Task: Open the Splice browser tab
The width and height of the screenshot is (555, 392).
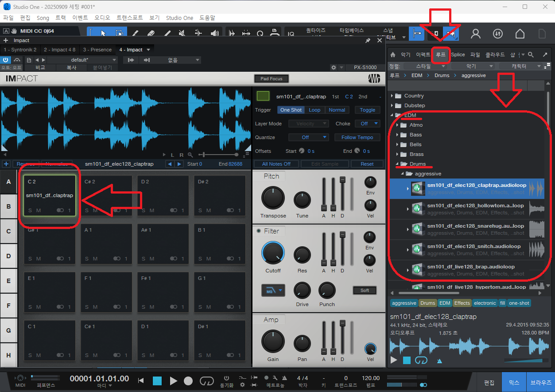Action: (458, 54)
